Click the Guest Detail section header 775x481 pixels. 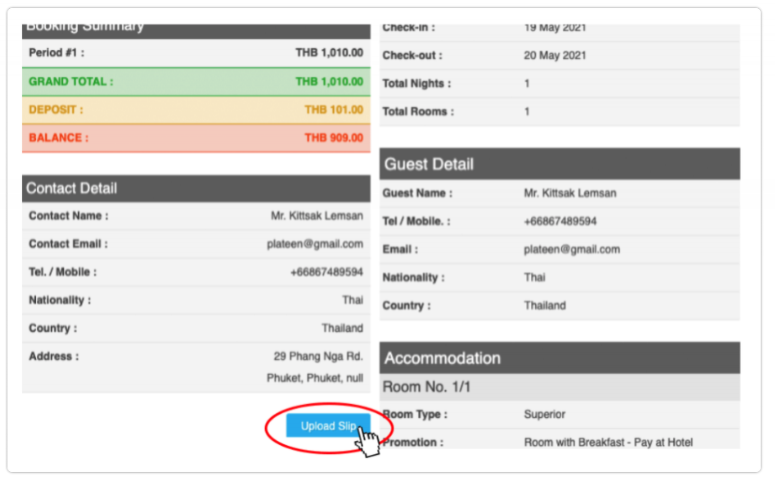coord(429,164)
